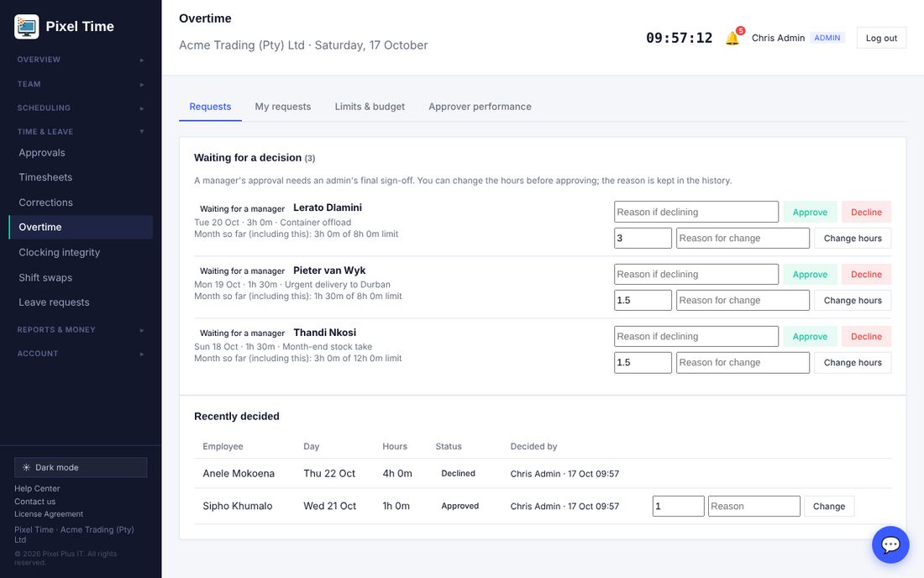Click the Log out button
Image resolution: width=924 pixels, height=578 pixels.
tap(881, 39)
